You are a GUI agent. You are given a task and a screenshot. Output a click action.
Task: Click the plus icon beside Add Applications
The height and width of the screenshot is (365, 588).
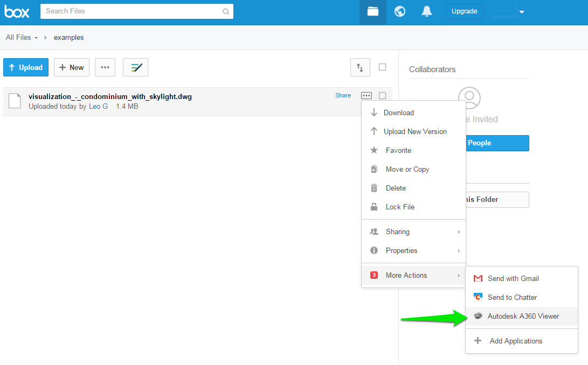[478, 341]
